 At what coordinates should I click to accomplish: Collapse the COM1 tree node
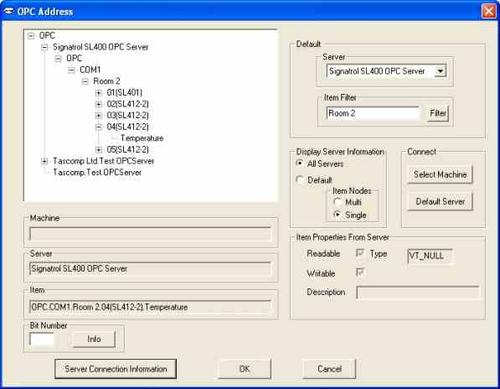point(71,70)
